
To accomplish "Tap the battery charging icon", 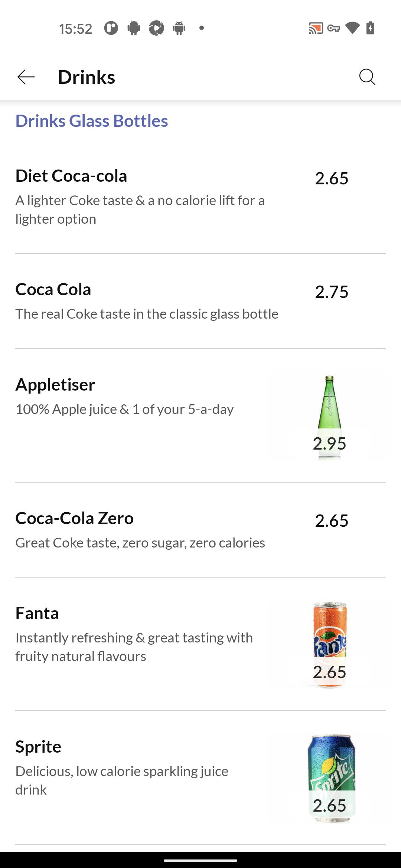I will point(370,28).
